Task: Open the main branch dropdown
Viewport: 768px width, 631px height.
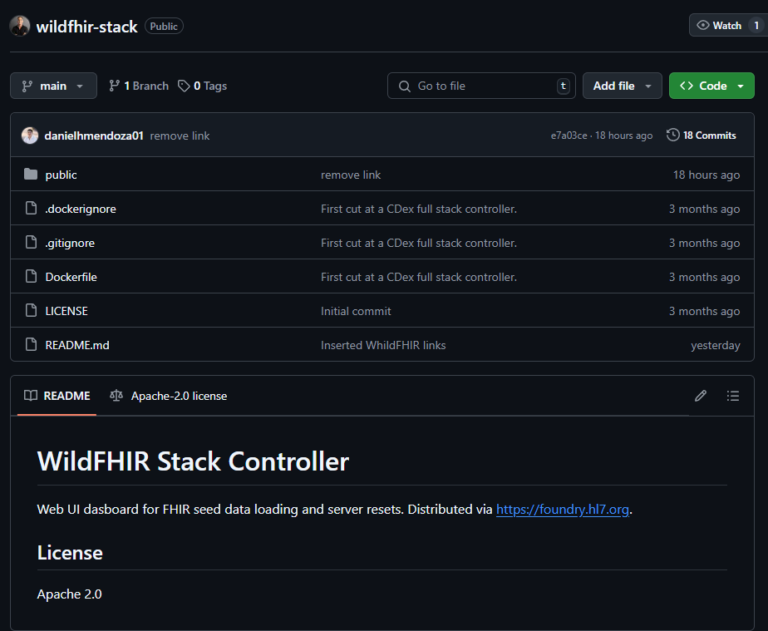Action: coord(53,86)
